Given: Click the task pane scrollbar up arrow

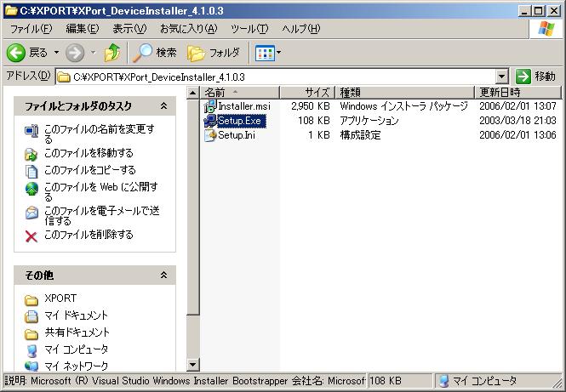Looking at the screenshot, I should 192,93.
